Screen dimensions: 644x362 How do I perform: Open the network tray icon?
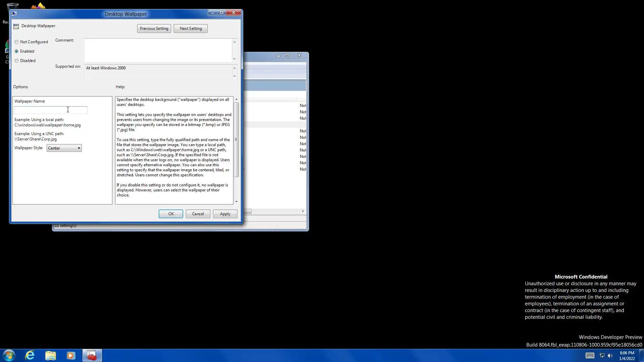point(602,356)
